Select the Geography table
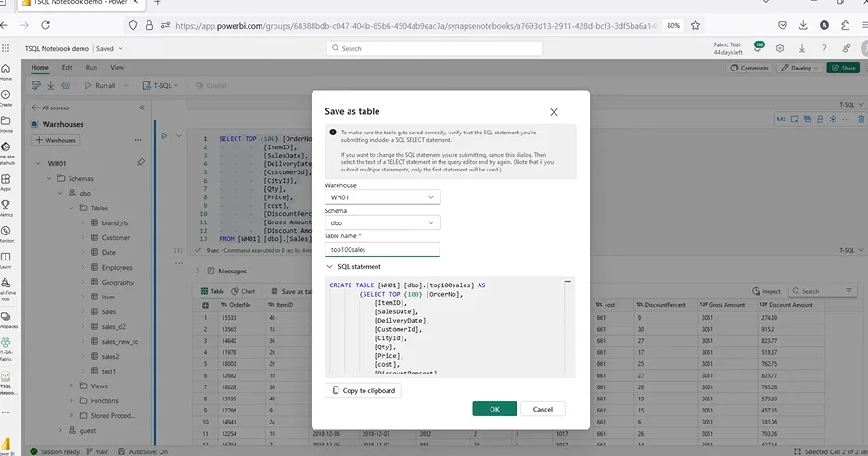This screenshot has height=456, width=868. pyautogui.click(x=118, y=283)
